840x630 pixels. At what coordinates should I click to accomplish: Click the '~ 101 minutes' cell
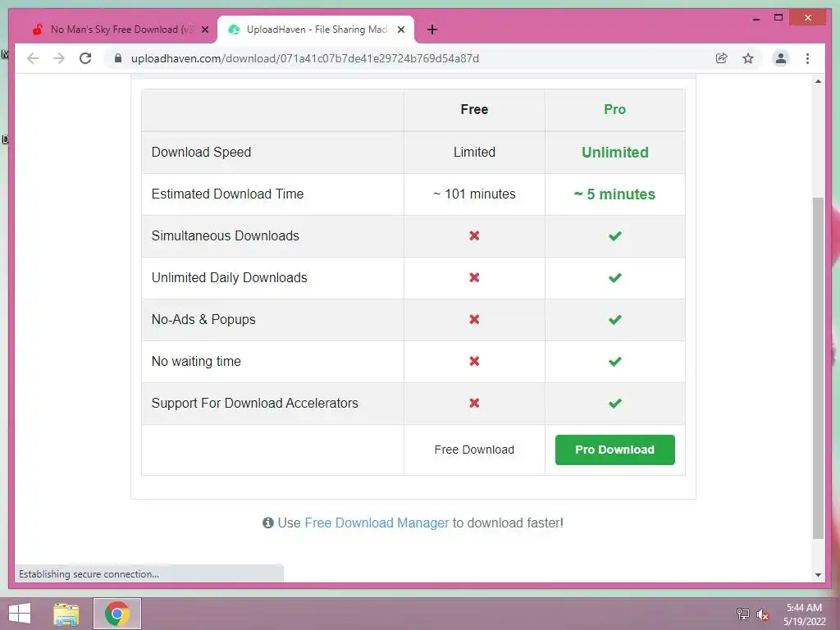click(x=474, y=194)
